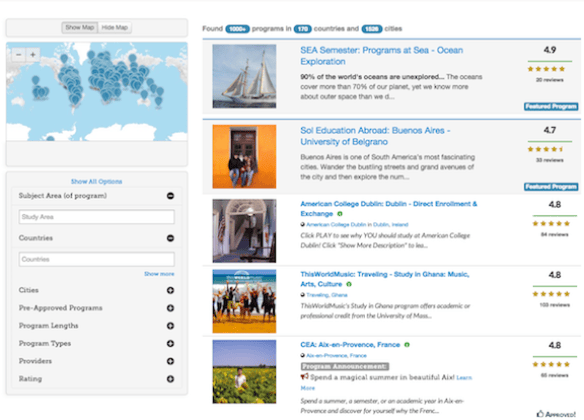Open ThisWorldMusic Study in Ghana title
This screenshot has height=420, width=584.
click(385, 279)
